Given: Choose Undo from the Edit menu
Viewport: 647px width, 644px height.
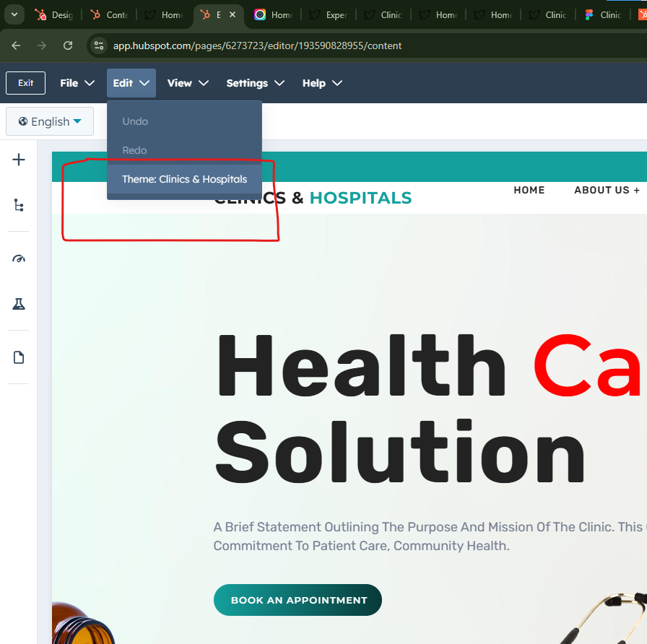Looking at the screenshot, I should point(135,121).
